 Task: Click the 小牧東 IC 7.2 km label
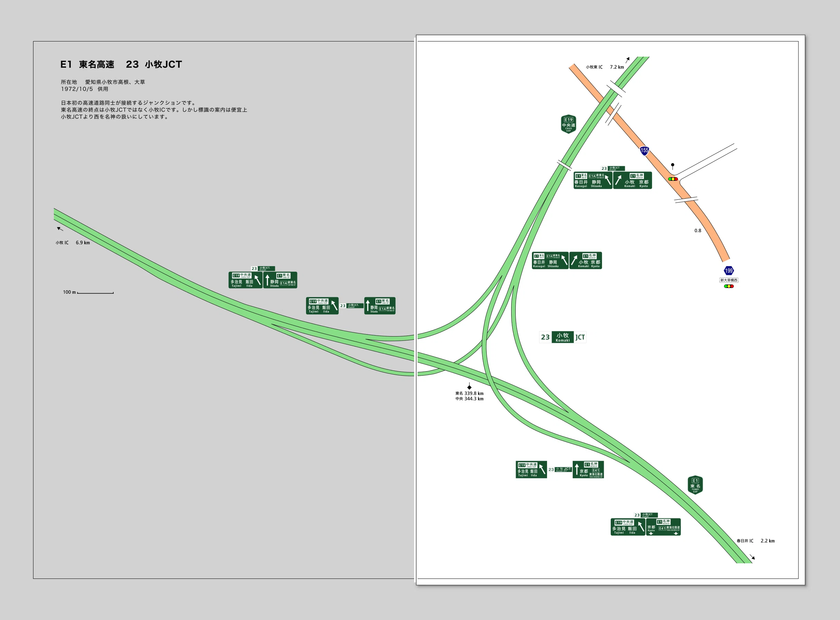605,67
